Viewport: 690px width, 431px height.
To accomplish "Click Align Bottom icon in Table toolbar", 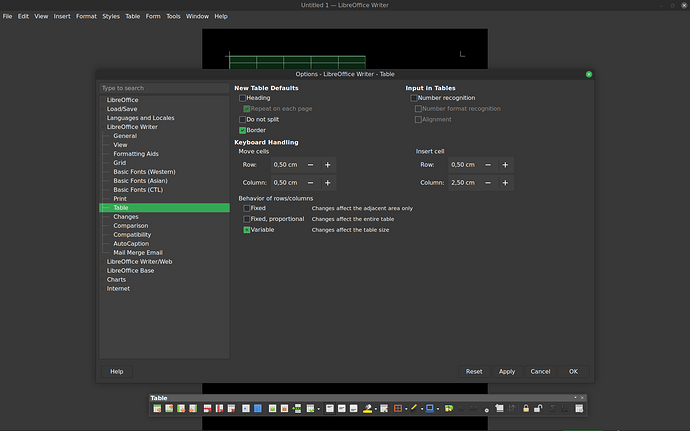I will point(353,409).
